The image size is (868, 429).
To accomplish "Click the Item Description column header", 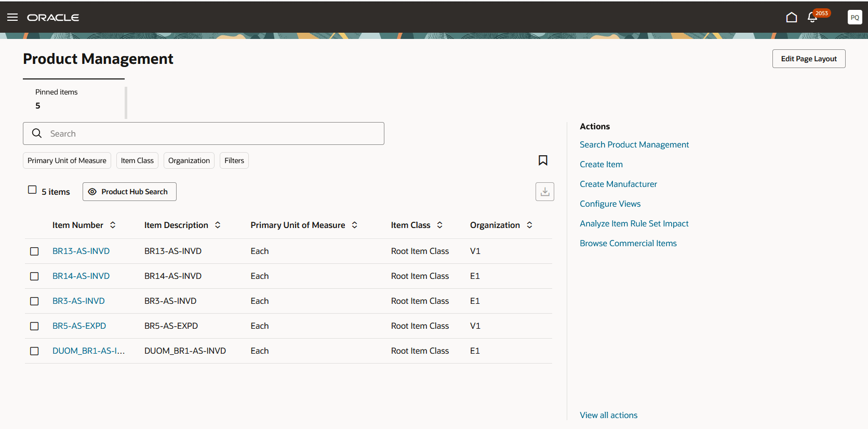I will coord(176,225).
